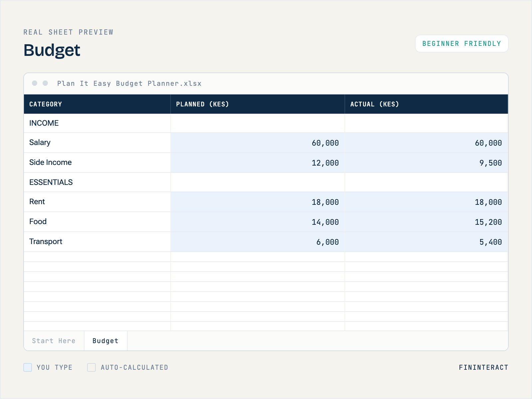Click the file name Plan It Easy Budget Planner.xlsx
The height and width of the screenshot is (399, 532).
(x=129, y=83)
